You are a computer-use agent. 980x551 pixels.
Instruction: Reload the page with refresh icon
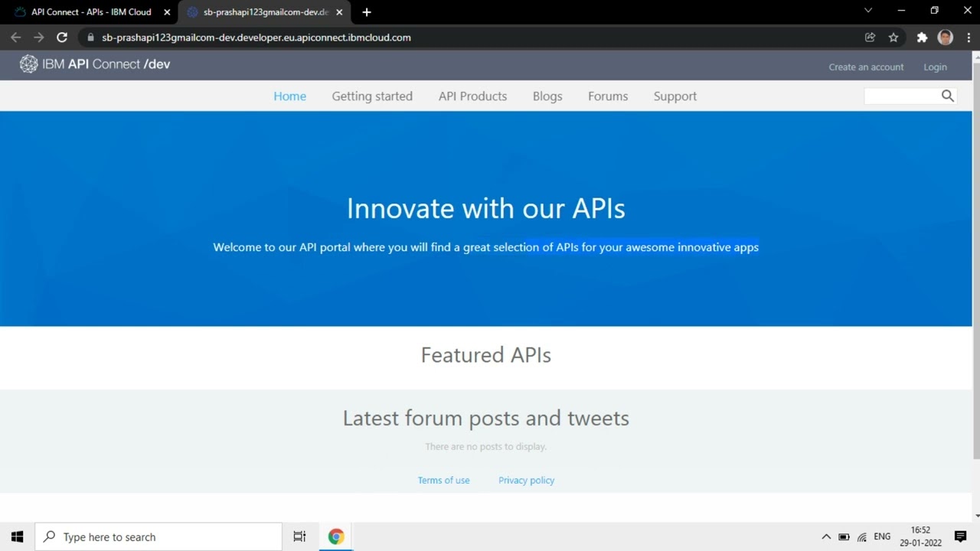point(62,37)
